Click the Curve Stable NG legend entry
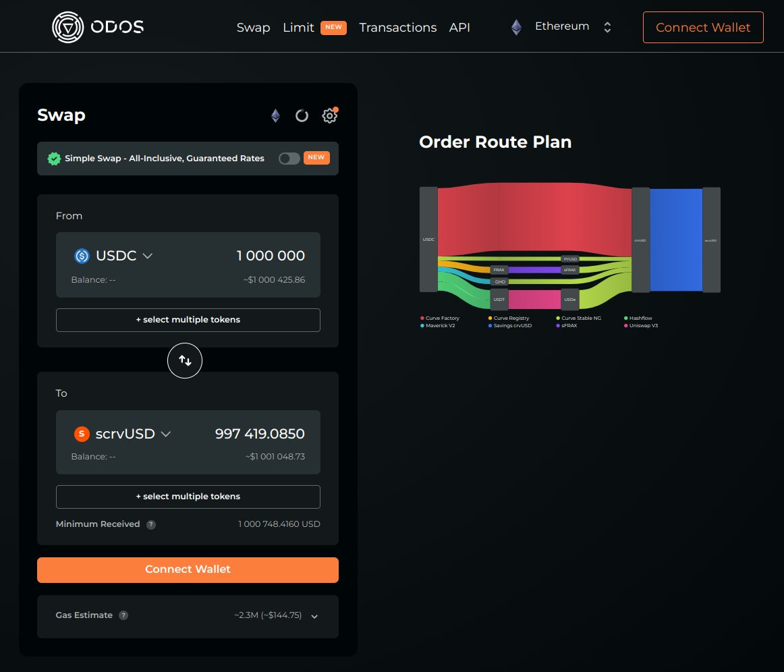Screen dimensions: 784x672 [x=578, y=318]
